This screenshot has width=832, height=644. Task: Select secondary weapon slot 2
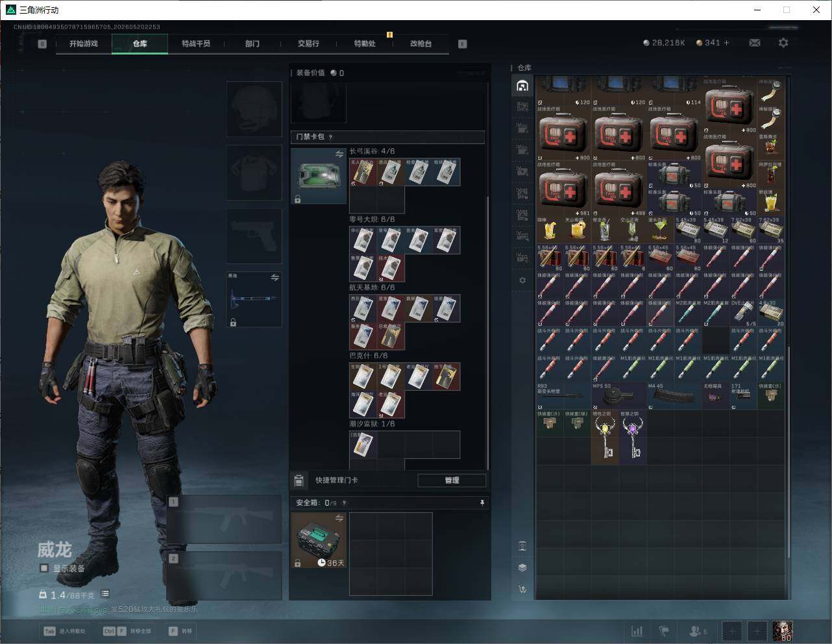point(225,576)
